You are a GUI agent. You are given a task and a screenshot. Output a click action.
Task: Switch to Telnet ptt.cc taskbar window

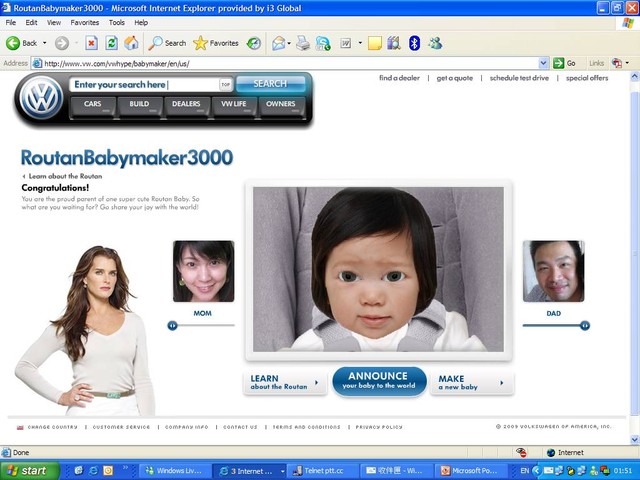click(x=322, y=471)
